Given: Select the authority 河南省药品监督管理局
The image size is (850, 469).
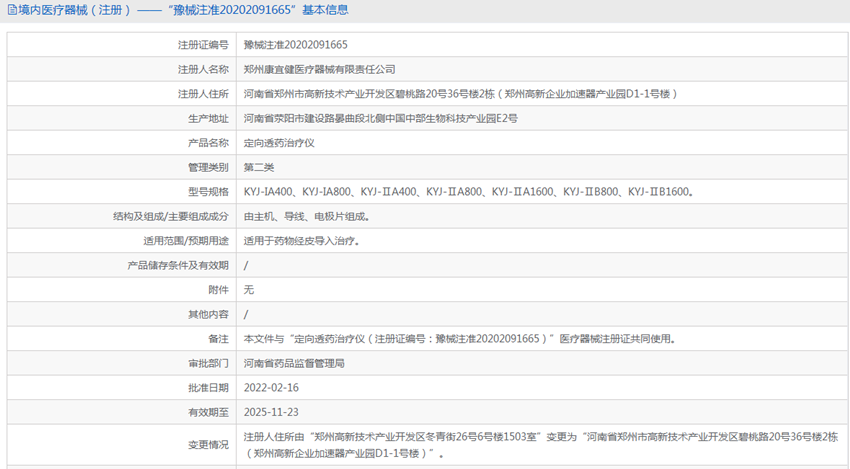Looking at the screenshot, I should click(x=294, y=363).
